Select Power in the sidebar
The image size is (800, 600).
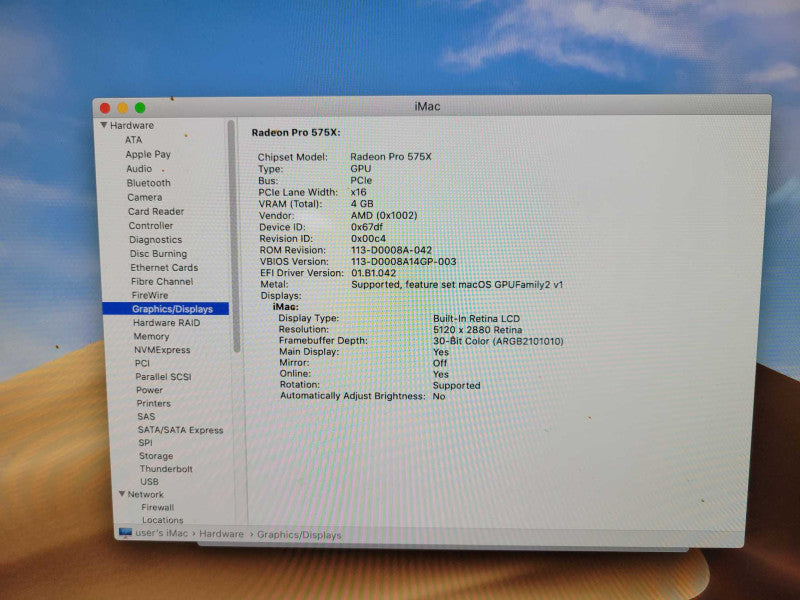point(149,390)
